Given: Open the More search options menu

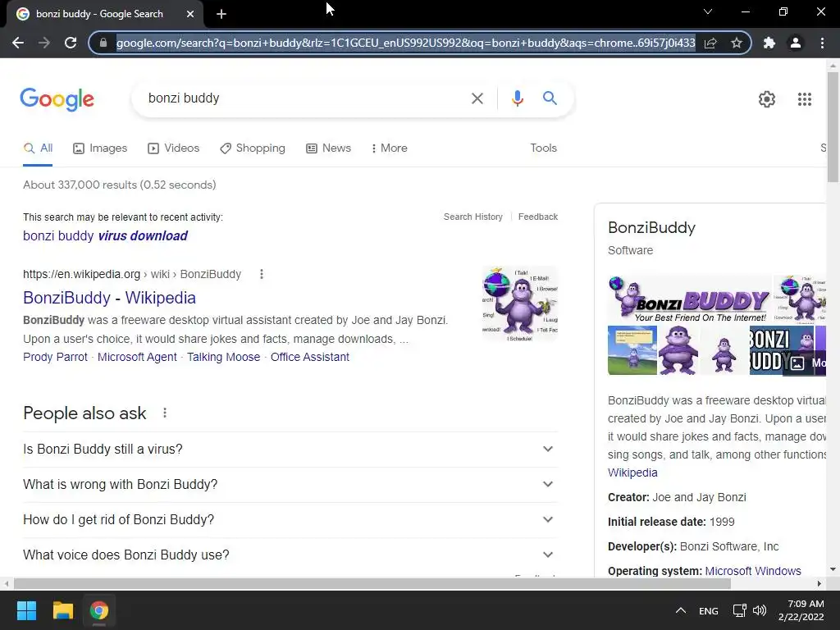Looking at the screenshot, I should [390, 148].
